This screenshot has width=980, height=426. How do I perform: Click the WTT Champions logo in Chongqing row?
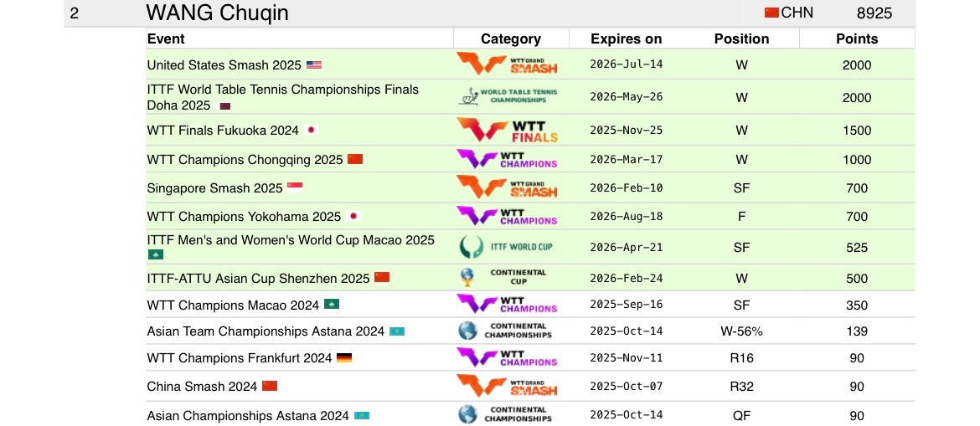point(507,159)
